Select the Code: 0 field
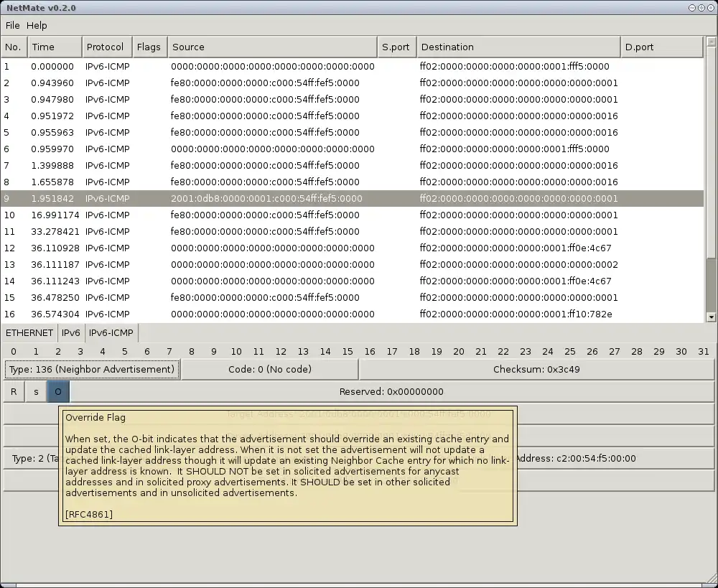The height and width of the screenshot is (588, 718). pyautogui.click(x=270, y=370)
